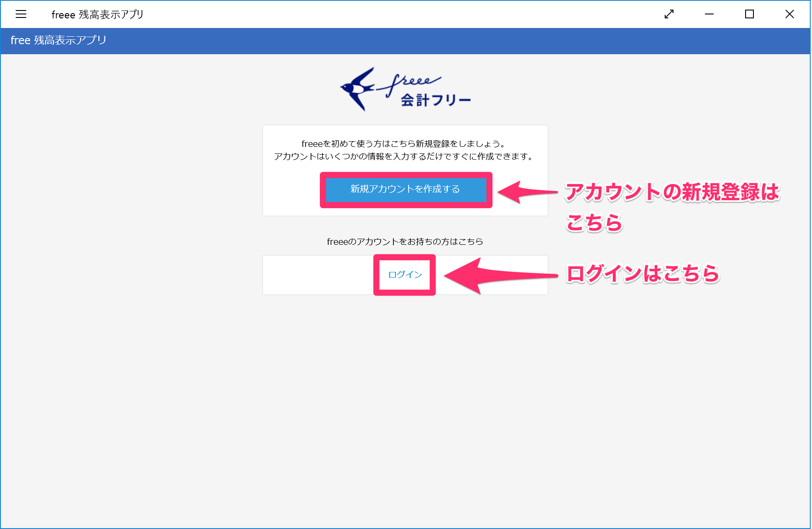Click the window title freee 残高表示アプリ
Viewport: 812px width, 529px height.
pos(97,14)
